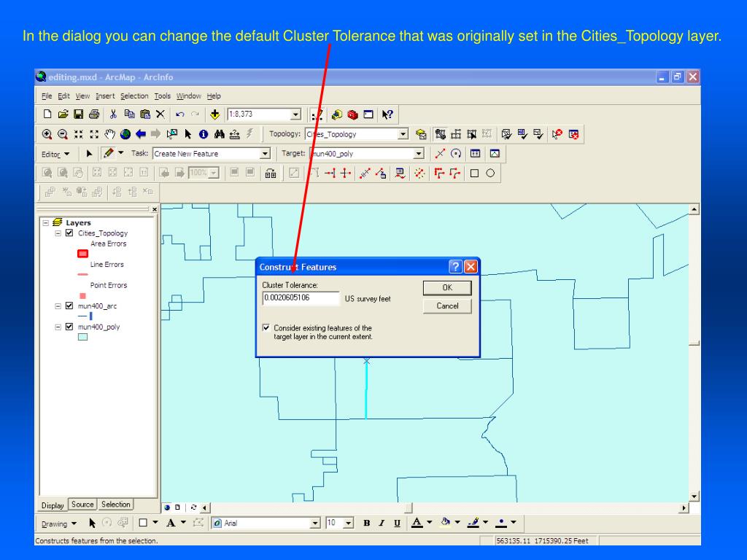The height and width of the screenshot is (560, 747).
Task: Click Cancel in Construct Features dialog
Action: click(x=447, y=306)
